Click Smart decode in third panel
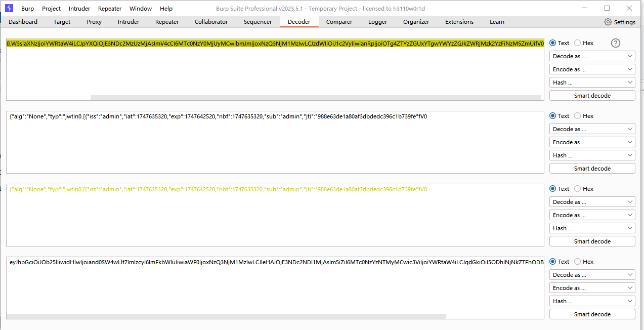This screenshot has width=644, height=330. (x=592, y=241)
